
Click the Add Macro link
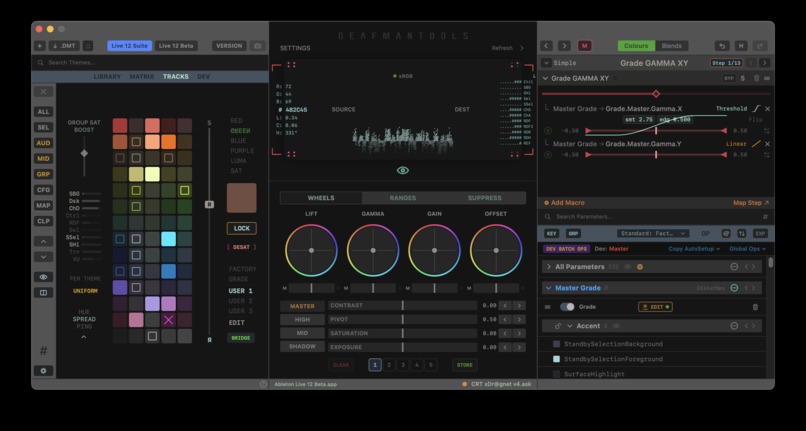pos(564,203)
